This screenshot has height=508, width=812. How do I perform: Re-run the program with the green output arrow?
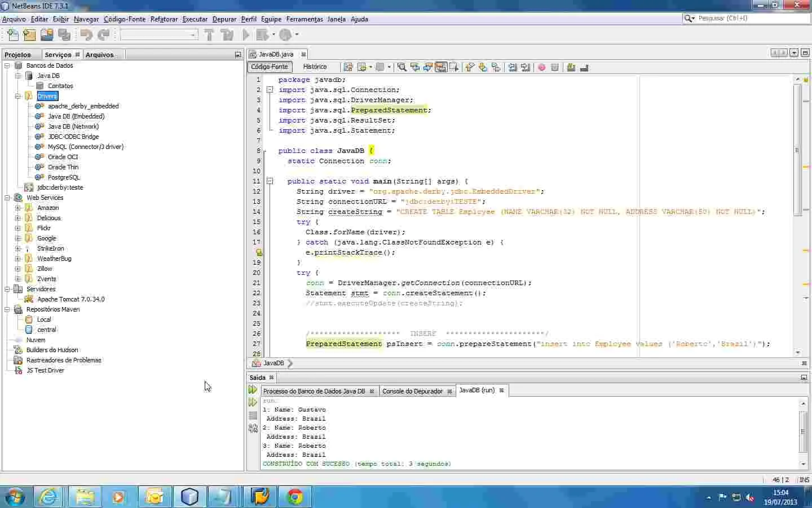(x=253, y=390)
